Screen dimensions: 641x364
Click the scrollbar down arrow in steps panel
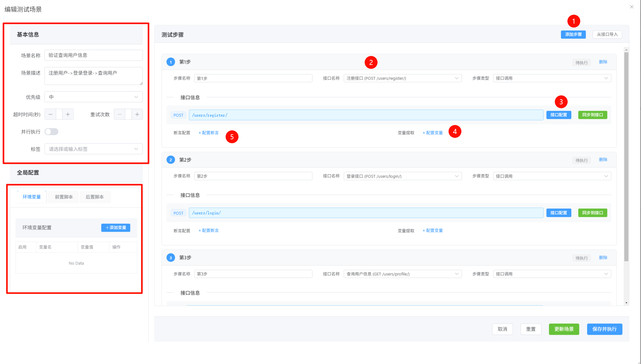click(626, 303)
